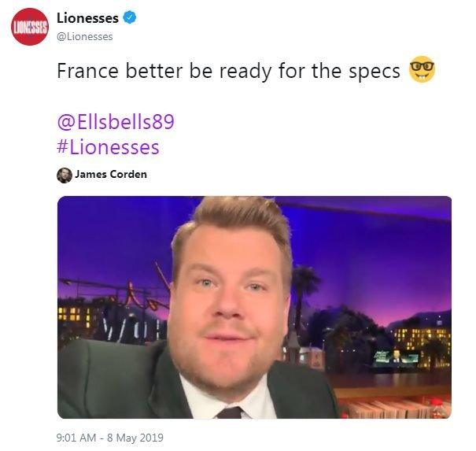Click the red neon sign in video background
The height and width of the screenshot is (451, 476).
138,296
